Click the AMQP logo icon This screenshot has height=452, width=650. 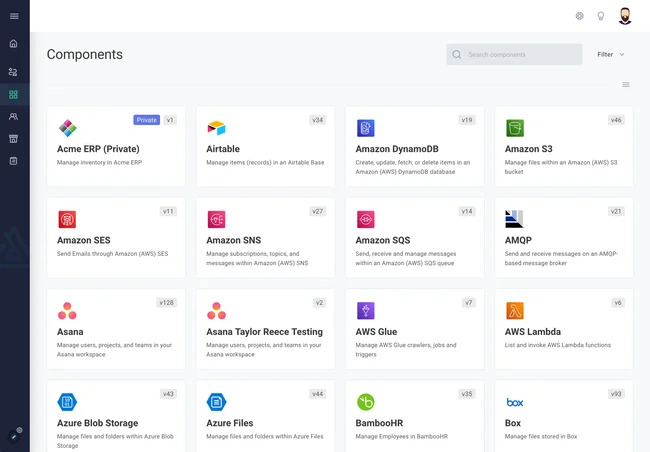coord(514,219)
